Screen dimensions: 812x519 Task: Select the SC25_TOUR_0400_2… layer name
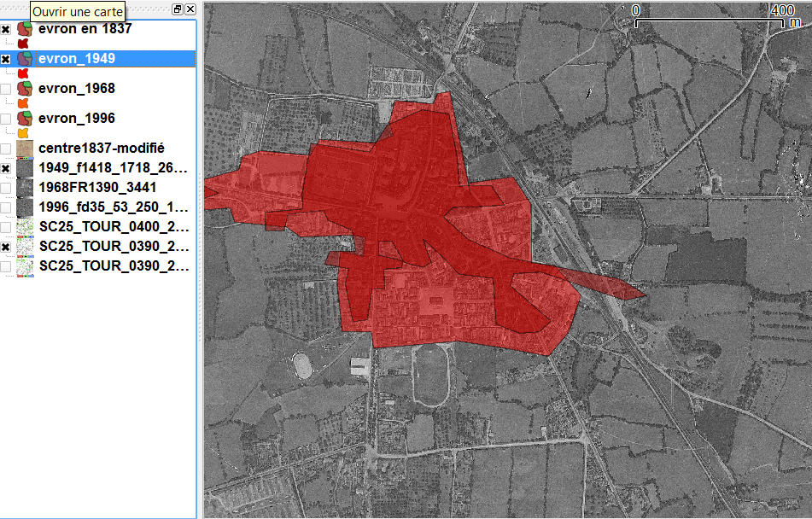[x=114, y=227]
